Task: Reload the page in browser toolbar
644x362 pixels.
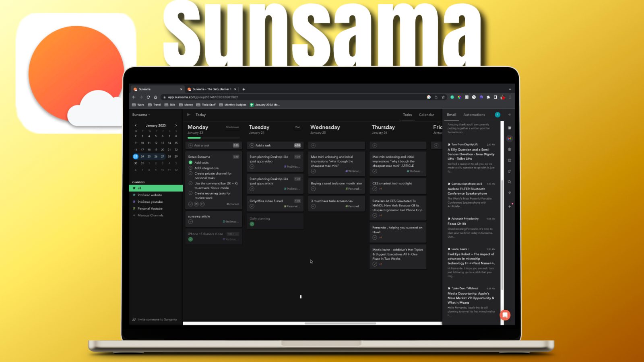Action: tap(148, 97)
